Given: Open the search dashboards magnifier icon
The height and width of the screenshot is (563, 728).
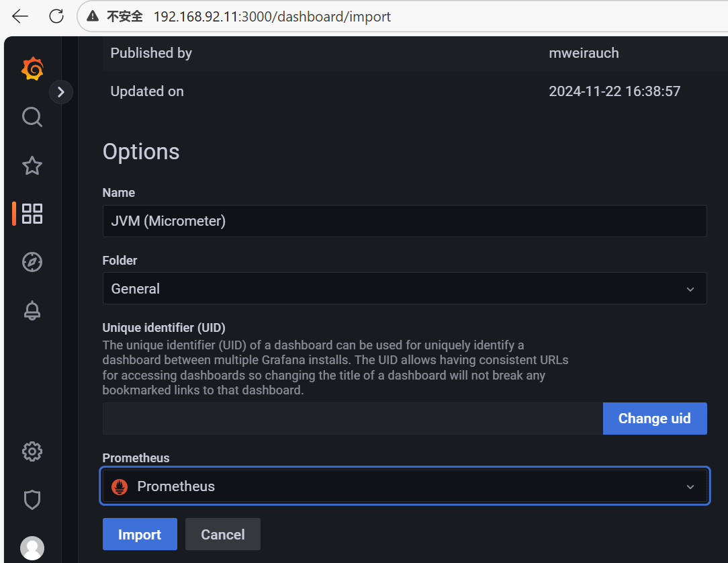Looking at the screenshot, I should click(32, 117).
